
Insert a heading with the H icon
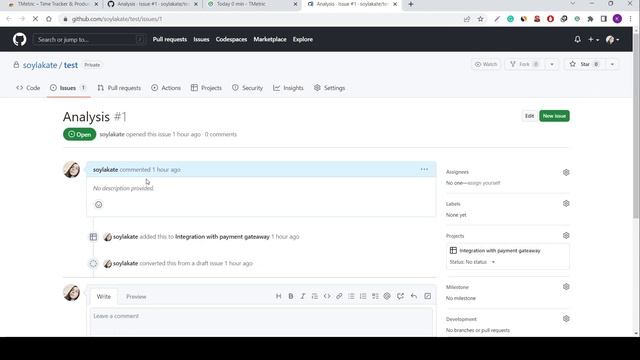click(x=278, y=296)
